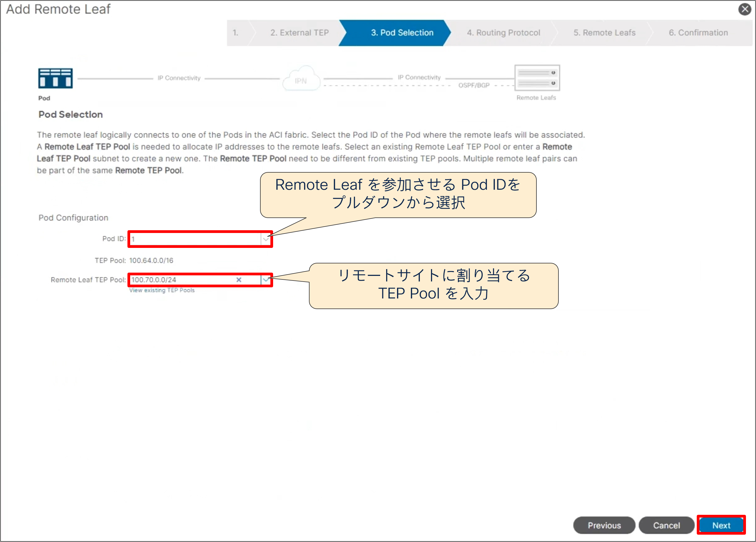Expand the pool list via View existing TEP Pools
Screen dimensions: 756x542
pos(162,290)
